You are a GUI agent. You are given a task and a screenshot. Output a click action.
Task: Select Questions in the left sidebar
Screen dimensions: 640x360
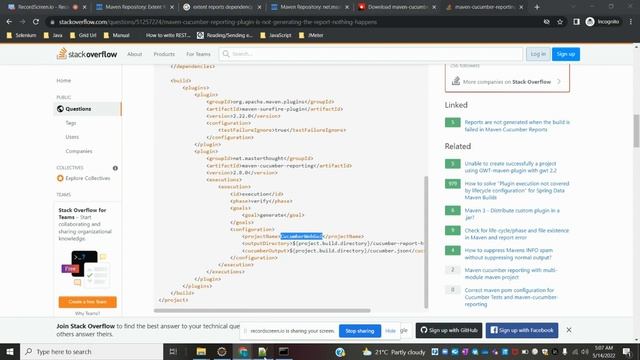87,109
